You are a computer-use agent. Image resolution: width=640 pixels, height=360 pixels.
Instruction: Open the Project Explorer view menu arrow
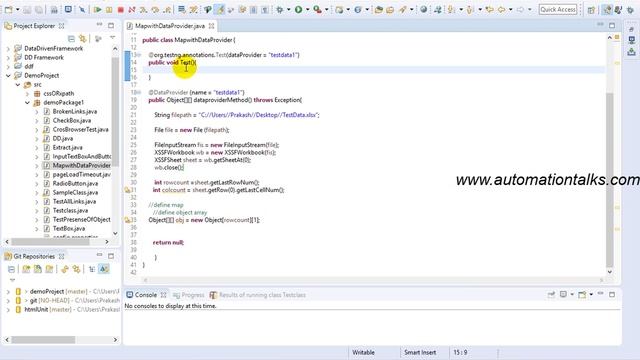point(112,38)
